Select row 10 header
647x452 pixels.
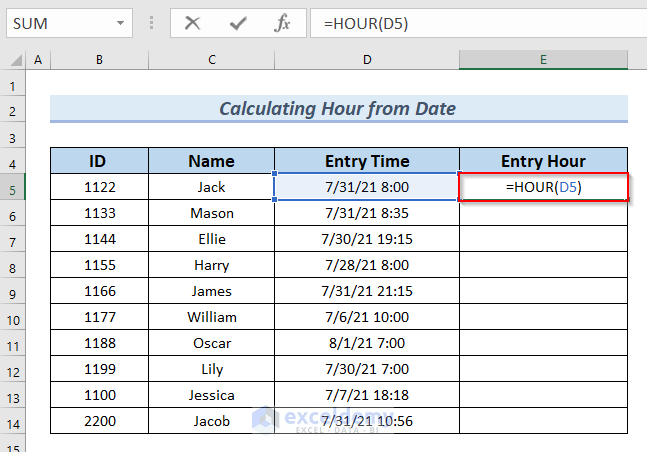[x=13, y=317]
